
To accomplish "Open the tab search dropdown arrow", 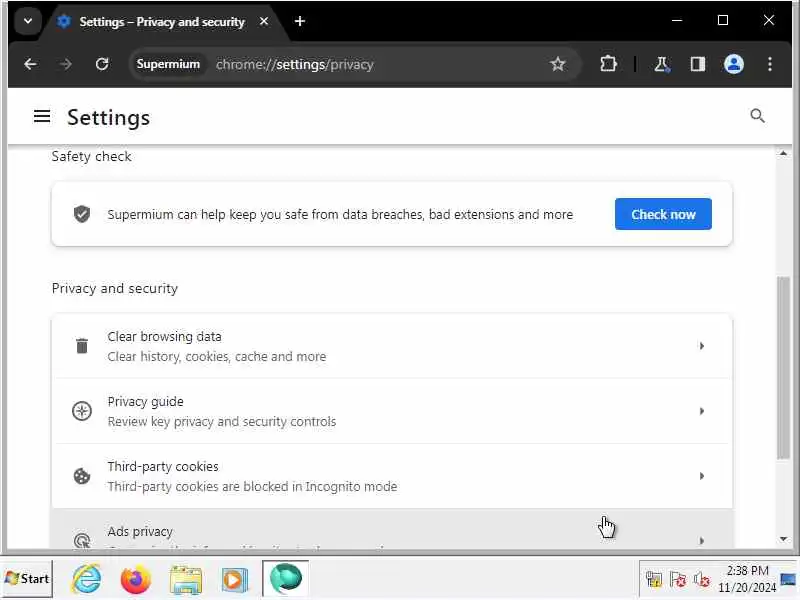I will (28, 21).
